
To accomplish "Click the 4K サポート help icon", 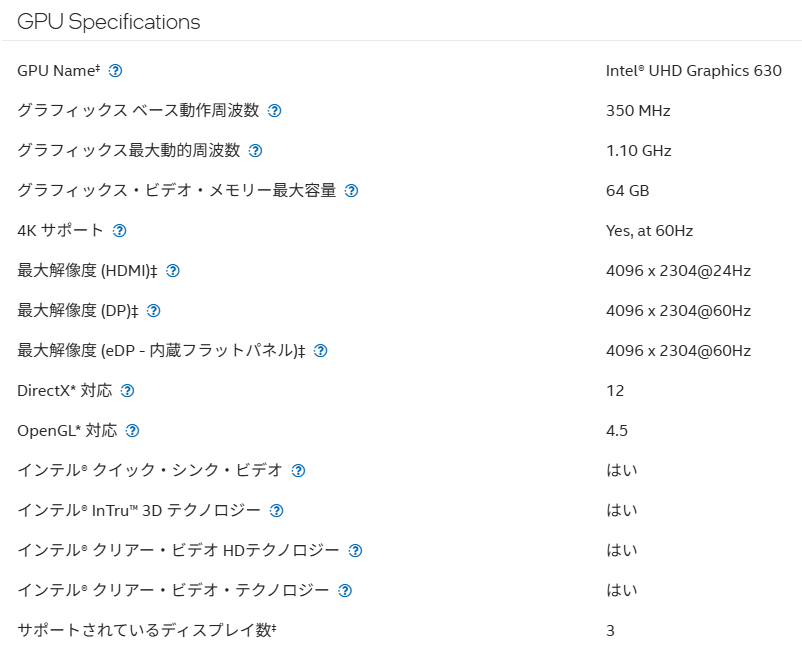I will pos(120,231).
